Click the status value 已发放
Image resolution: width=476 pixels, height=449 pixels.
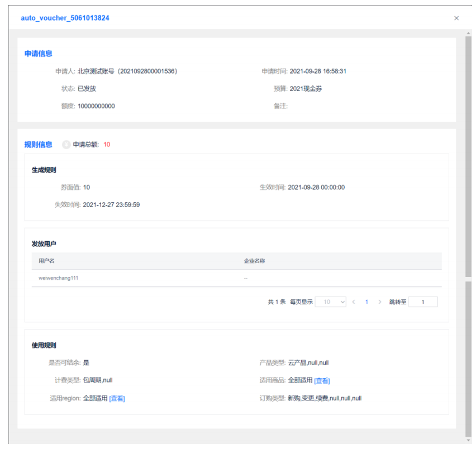pos(87,89)
